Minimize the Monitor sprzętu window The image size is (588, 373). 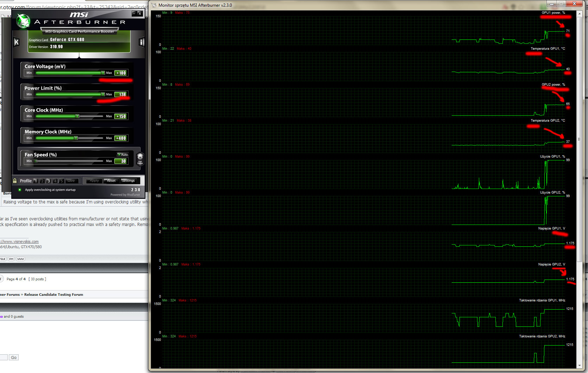(x=551, y=4)
